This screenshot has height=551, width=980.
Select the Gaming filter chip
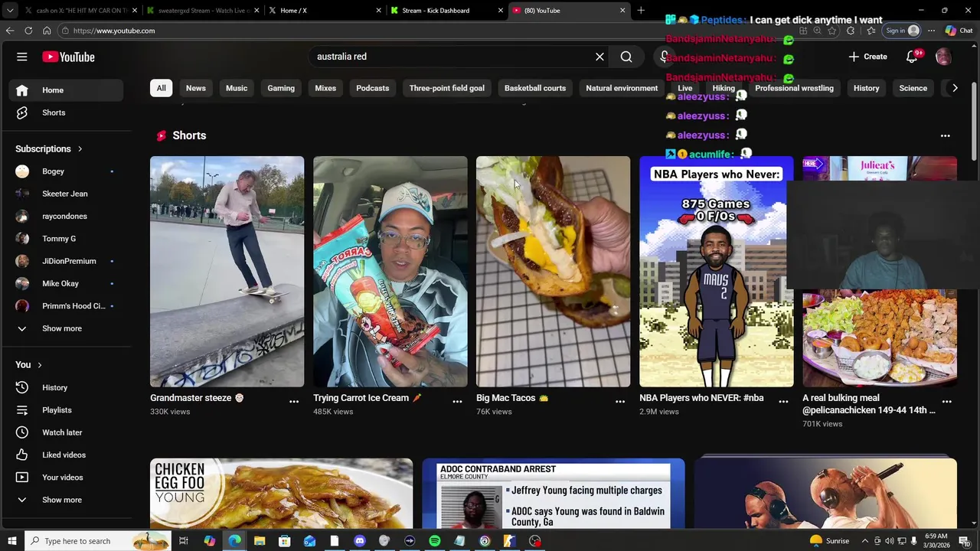[x=281, y=88]
